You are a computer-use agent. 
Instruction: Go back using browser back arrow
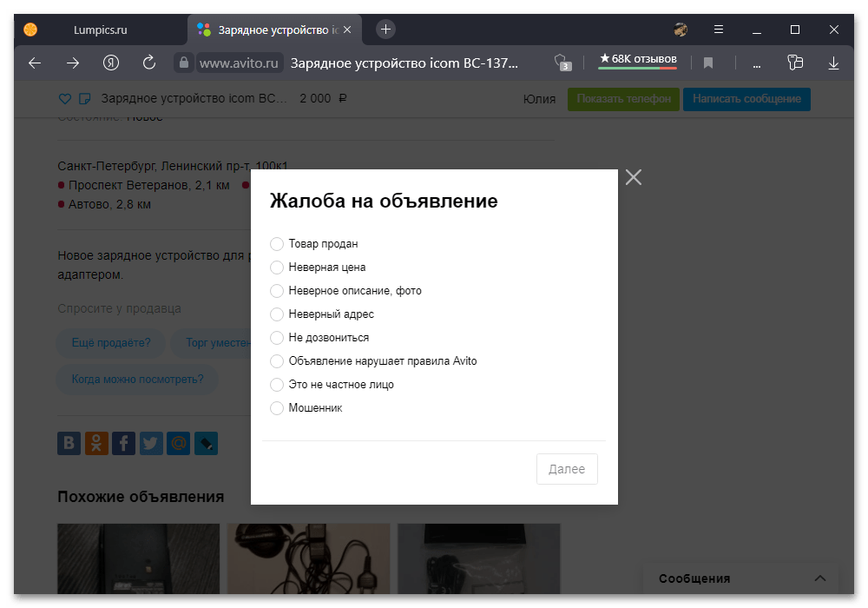pos(35,63)
